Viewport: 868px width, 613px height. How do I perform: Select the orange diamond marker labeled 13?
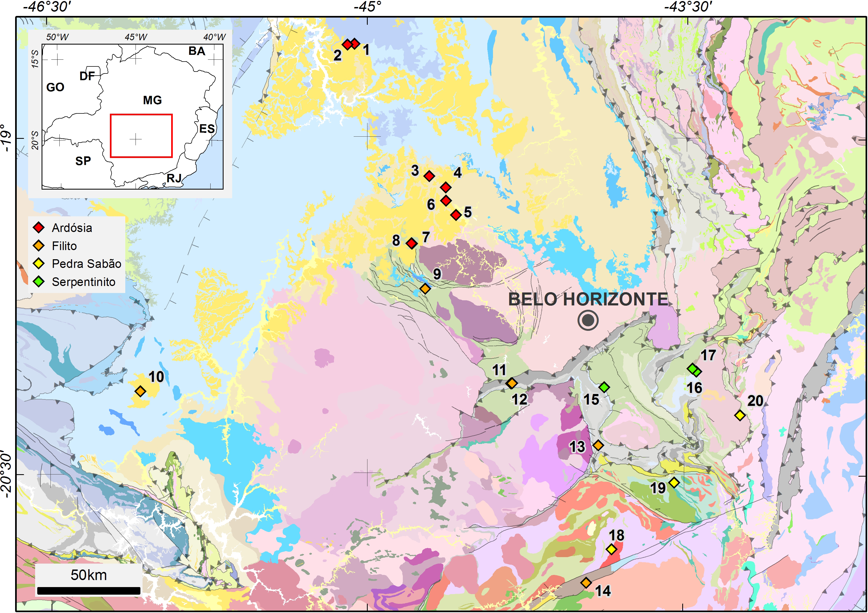(x=598, y=446)
